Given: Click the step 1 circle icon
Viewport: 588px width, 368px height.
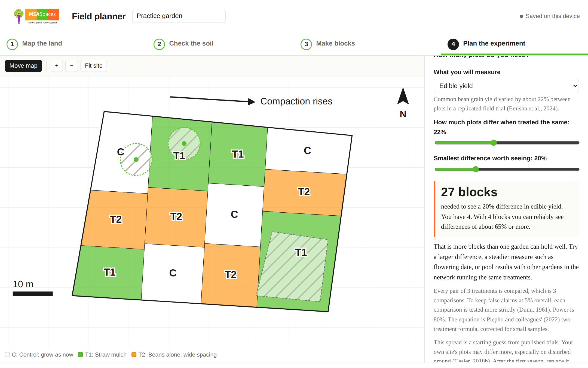Looking at the screenshot, I should 12,44.
